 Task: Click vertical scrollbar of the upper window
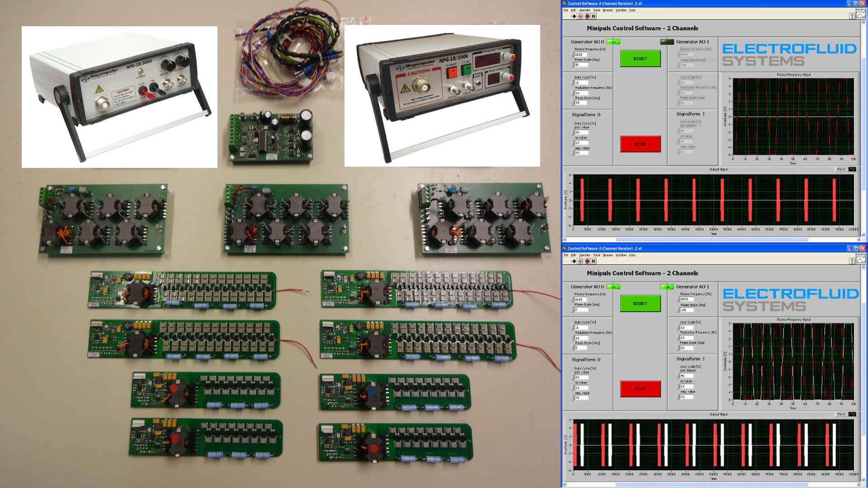point(863,129)
